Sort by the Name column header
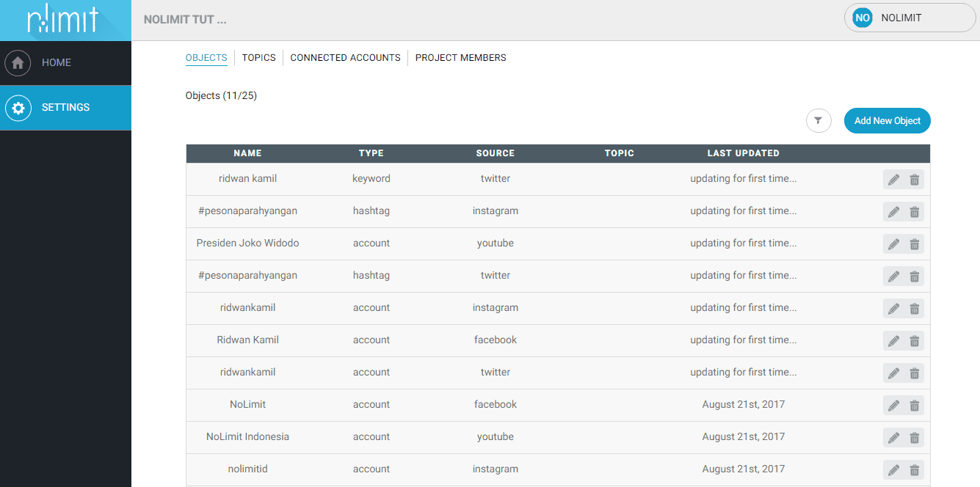This screenshot has height=487, width=980. tap(247, 153)
